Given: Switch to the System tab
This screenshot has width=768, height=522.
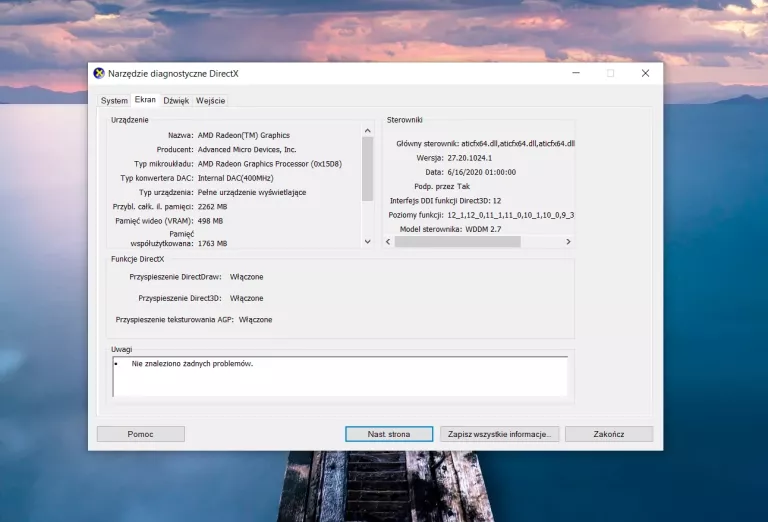Looking at the screenshot, I should (x=114, y=101).
